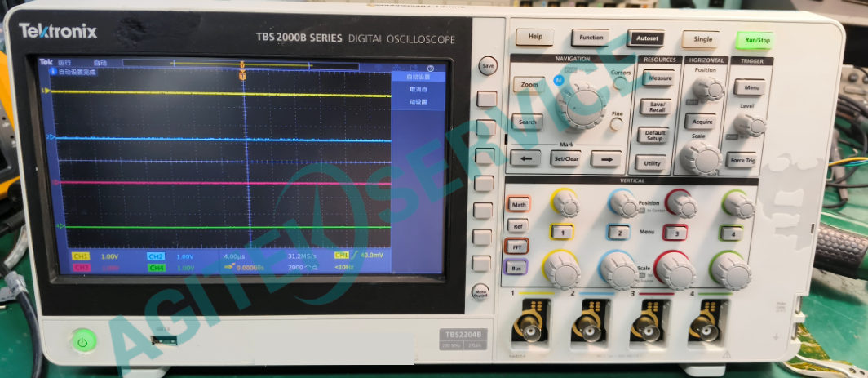Screen dimensions: 868x378
Task: Click the round Save button
Action: coord(488,65)
